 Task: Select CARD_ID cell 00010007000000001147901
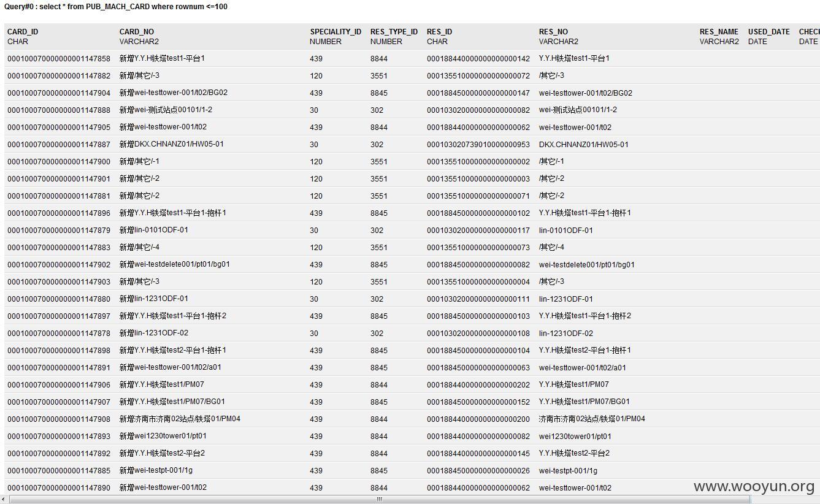(59, 179)
